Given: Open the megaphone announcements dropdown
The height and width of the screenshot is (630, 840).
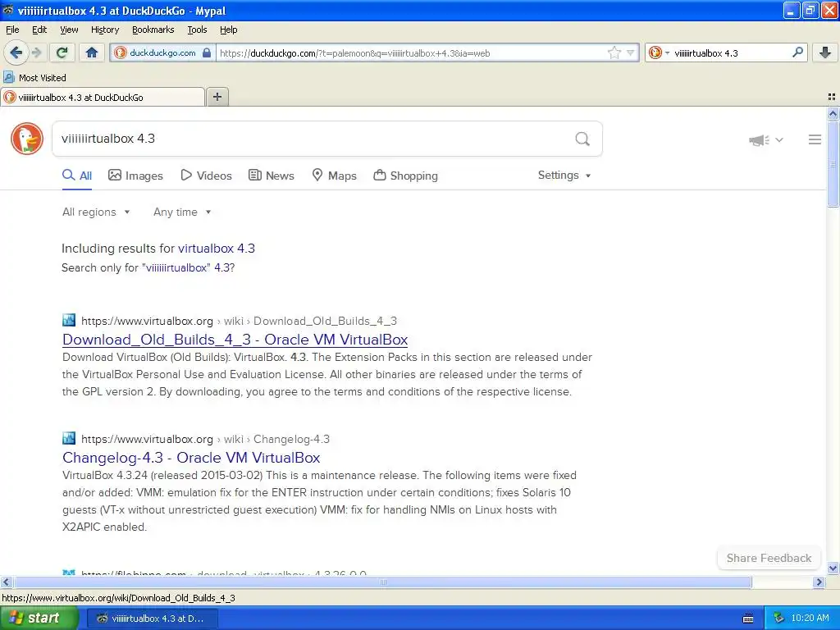Looking at the screenshot, I should (765, 139).
